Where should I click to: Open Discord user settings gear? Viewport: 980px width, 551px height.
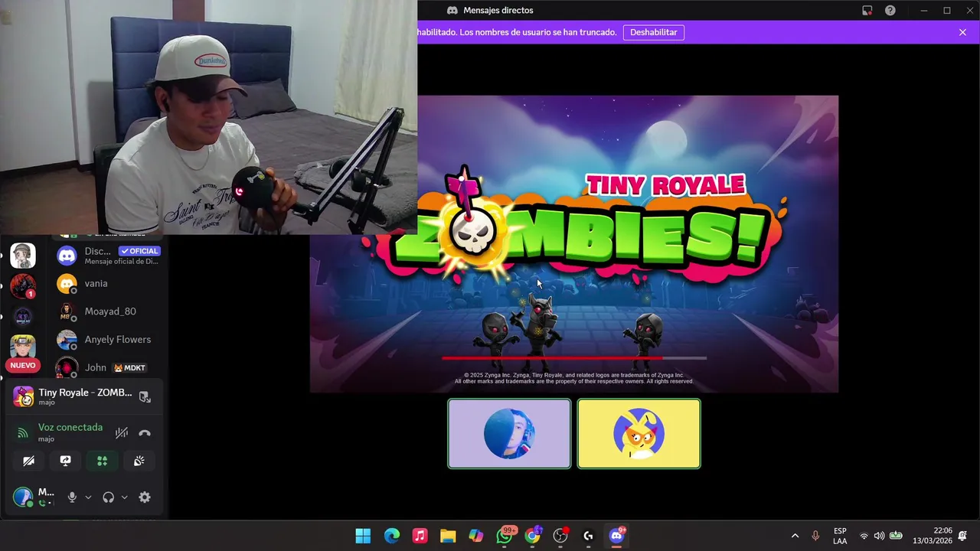[145, 497]
